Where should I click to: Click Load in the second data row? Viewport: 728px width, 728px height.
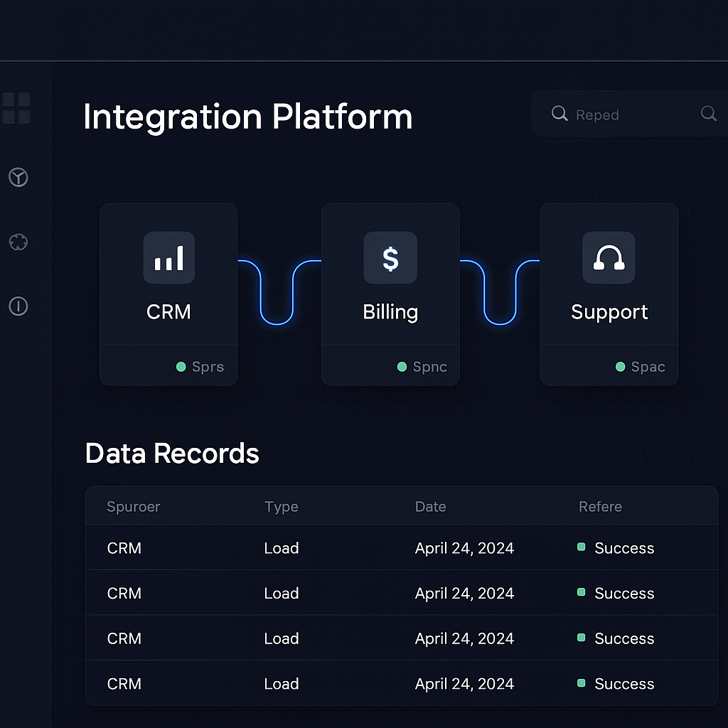[x=282, y=594]
